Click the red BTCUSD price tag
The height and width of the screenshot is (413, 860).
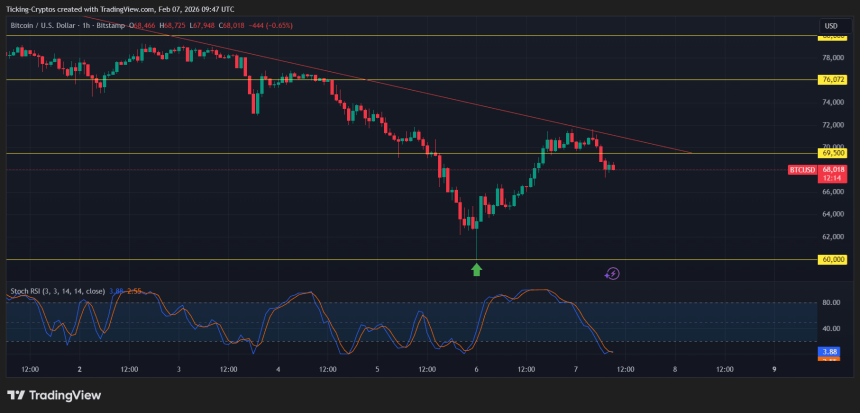(802, 170)
